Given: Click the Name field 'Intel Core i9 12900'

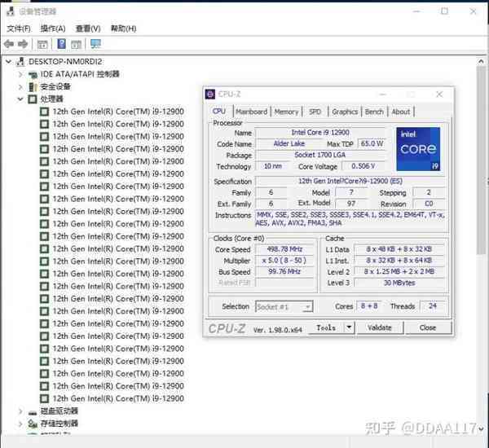Looking at the screenshot, I should click(x=320, y=133).
